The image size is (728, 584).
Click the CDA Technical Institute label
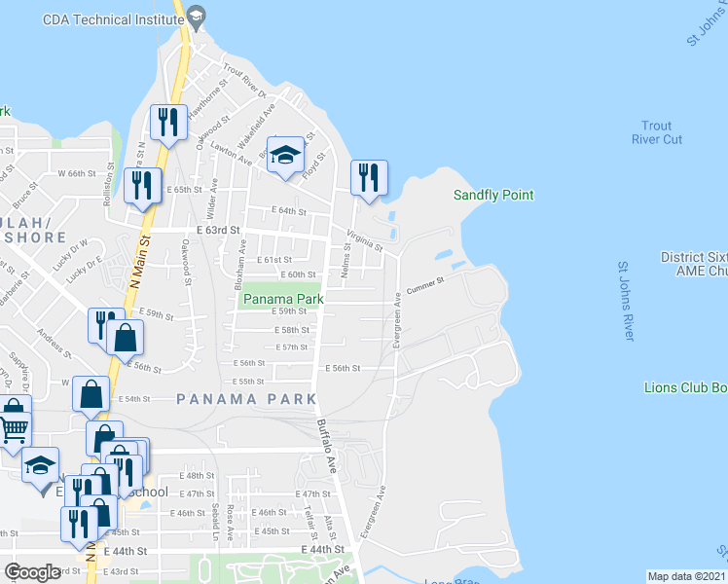(114, 20)
